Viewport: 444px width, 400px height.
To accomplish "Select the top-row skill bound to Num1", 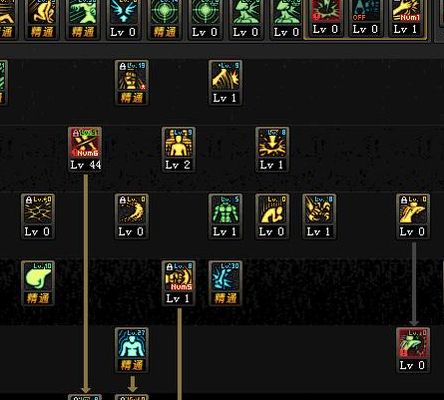I will [x=406, y=18].
